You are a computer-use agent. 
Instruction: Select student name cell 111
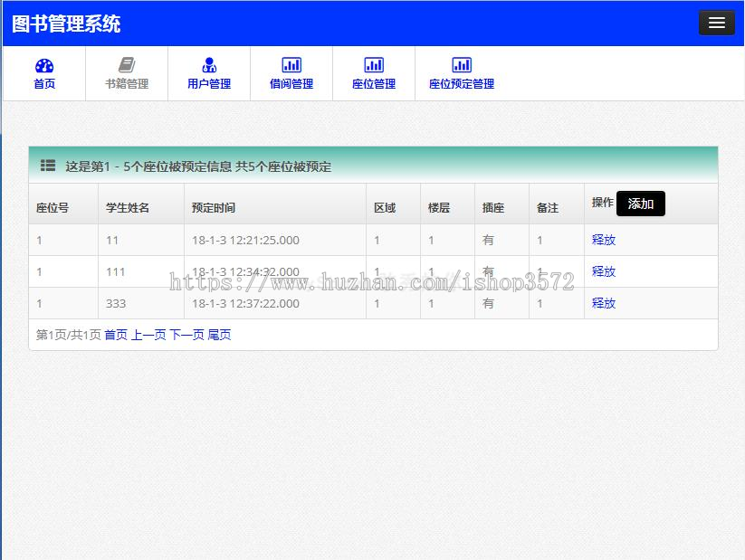click(116, 272)
